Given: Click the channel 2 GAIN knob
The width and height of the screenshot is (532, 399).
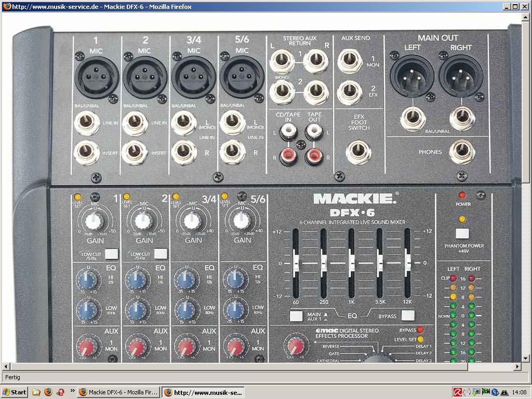Looking at the screenshot, I should [143, 221].
